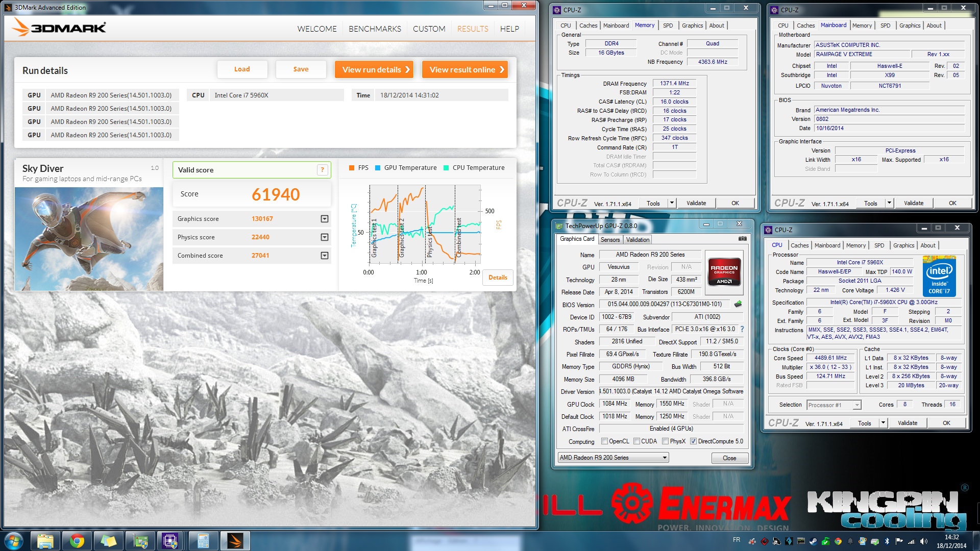This screenshot has width=980, height=551.
Task: Expand the Graphics score details
Action: pos(324,219)
